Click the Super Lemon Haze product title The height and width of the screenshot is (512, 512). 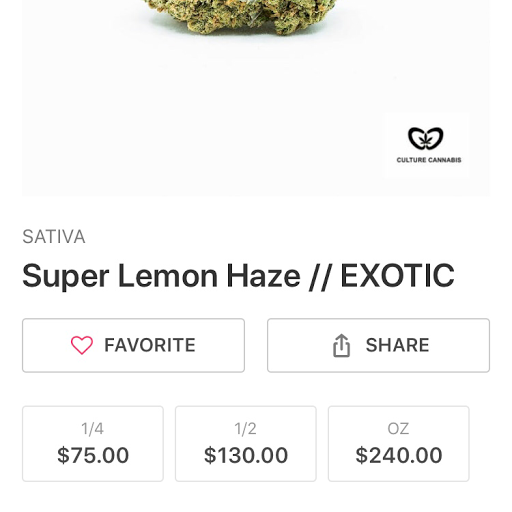(x=238, y=276)
